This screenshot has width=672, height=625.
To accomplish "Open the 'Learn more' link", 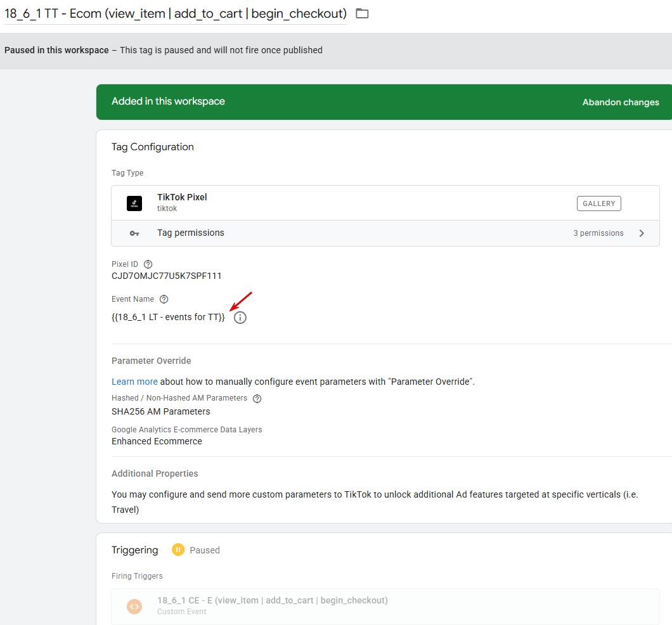I will point(134,382).
